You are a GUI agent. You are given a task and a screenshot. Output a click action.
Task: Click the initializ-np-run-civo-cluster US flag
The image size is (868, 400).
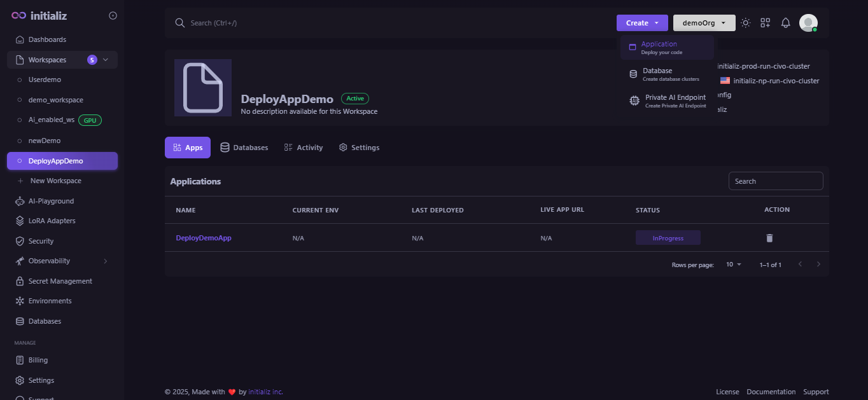pos(725,81)
